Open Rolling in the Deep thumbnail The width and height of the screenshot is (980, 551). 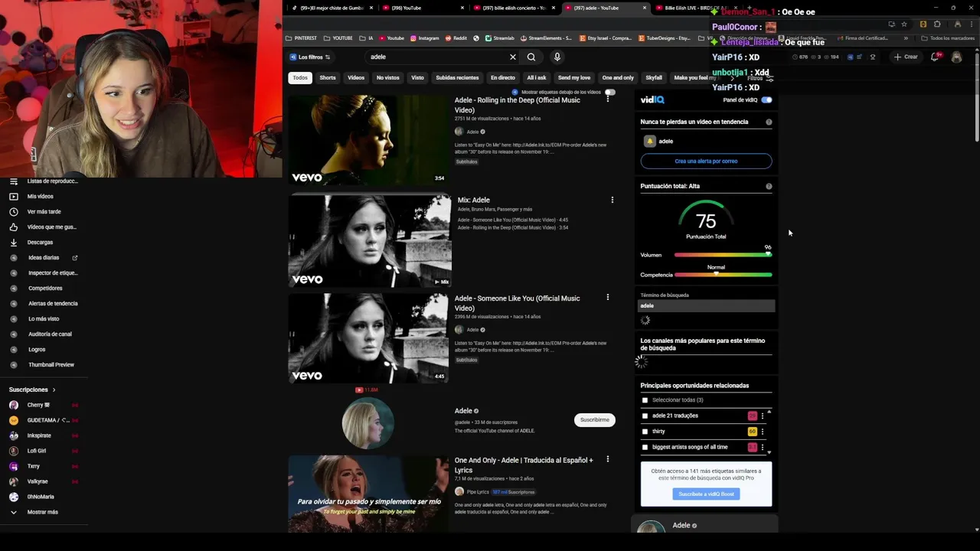[368, 139]
